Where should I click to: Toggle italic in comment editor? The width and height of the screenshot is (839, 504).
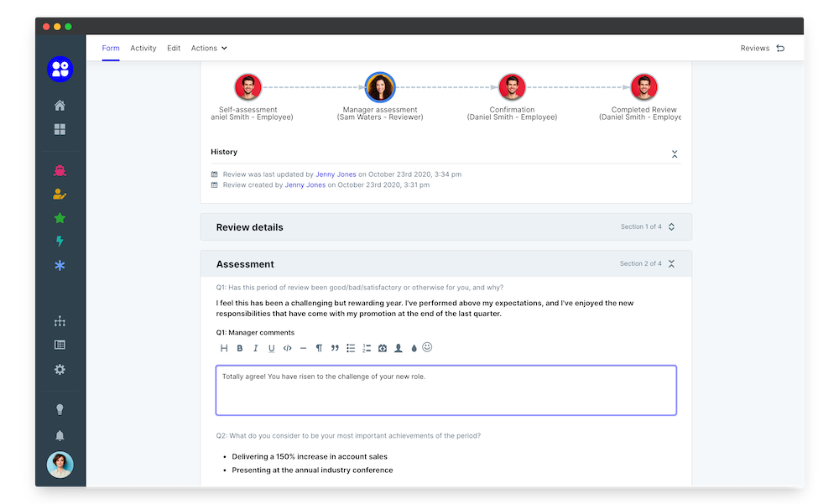(256, 348)
